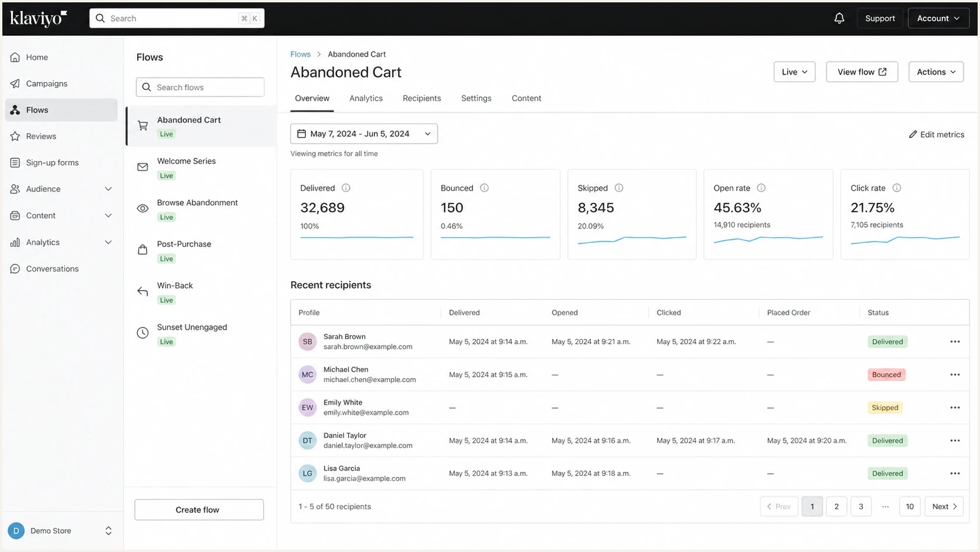Select the Overview tab
The height and width of the screenshot is (552, 980).
(312, 98)
